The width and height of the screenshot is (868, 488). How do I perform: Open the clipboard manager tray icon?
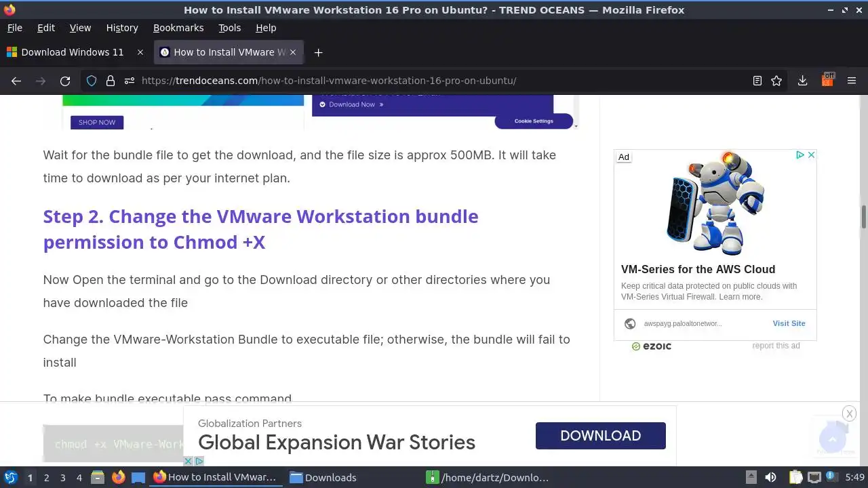795,477
